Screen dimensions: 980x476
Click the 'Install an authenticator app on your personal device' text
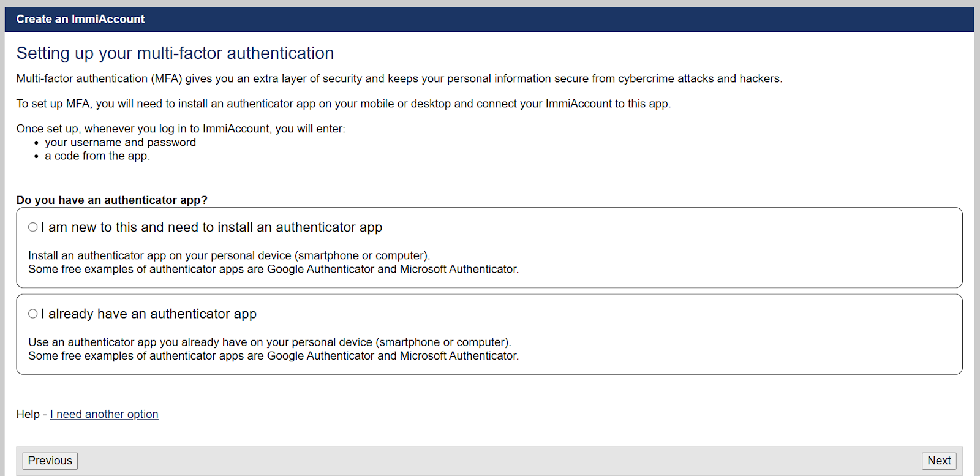coord(229,255)
